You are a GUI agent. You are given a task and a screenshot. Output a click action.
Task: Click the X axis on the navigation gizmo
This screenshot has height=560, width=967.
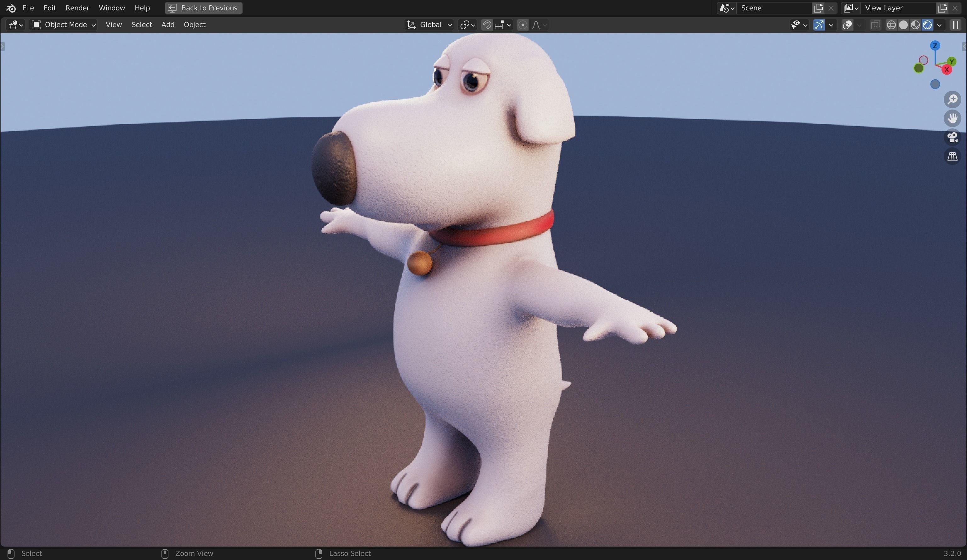(946, 70)
